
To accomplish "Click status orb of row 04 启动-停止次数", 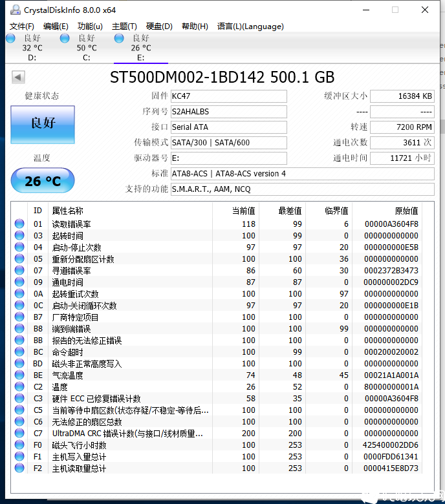I will (x=19, y=247).
